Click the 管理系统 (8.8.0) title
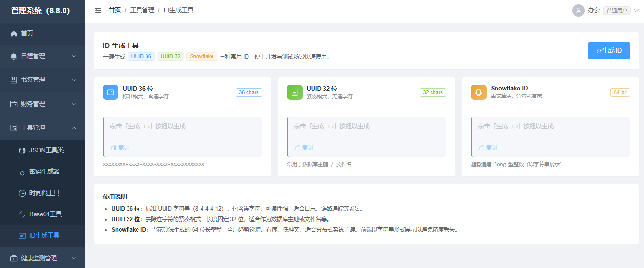Image resolution: width=644 pixels, height=268 pixels. coord(40,11)
